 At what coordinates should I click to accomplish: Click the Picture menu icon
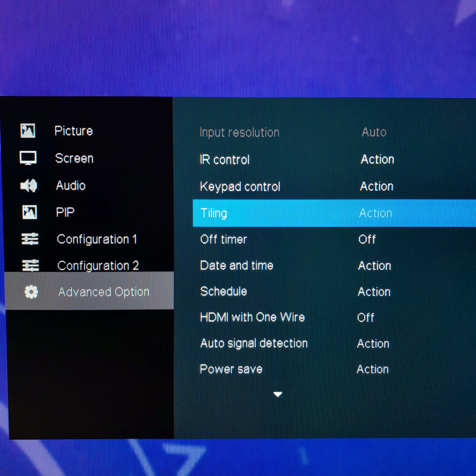pos(28,130)
